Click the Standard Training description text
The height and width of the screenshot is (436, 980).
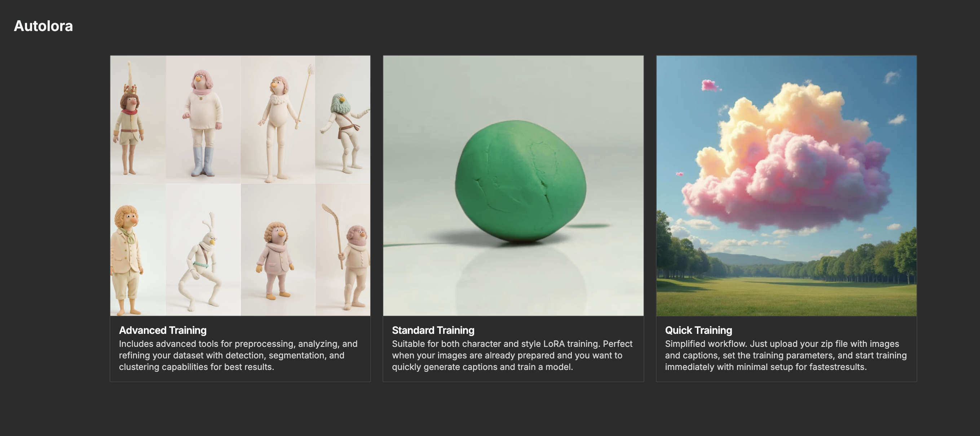[512, 355]
